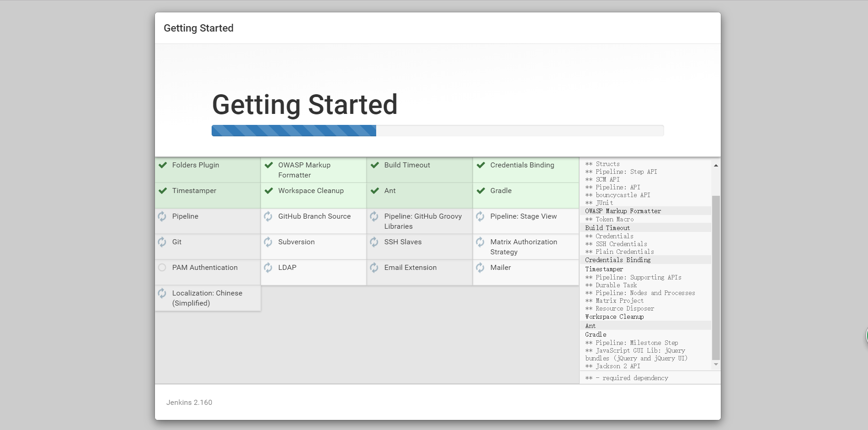Click "Gradle" entry in the install log
Screen dimensions: 868x430
[596, 334]
